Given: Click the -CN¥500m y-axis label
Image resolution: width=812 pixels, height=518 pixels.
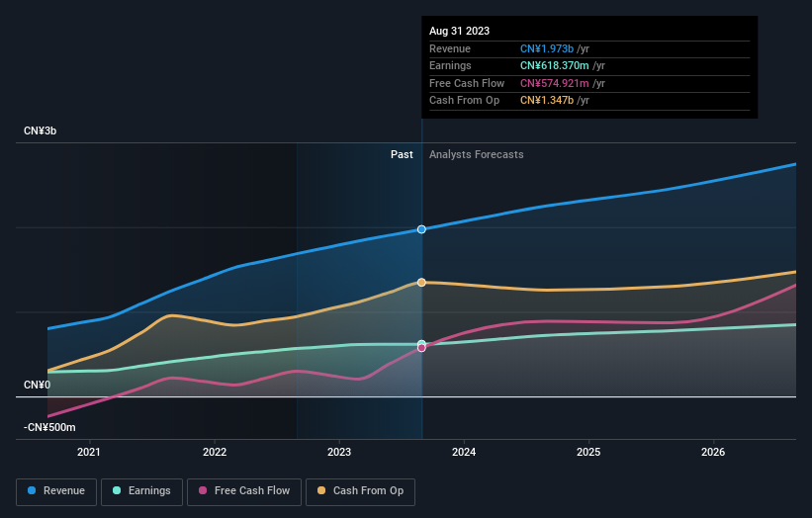Looking at the screenshot, I should (x=49, y=427).
